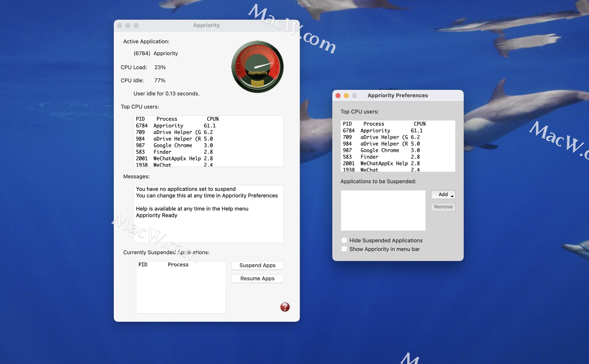The height and width of the screenshot is (364, 589).
Task: Toggle Show Appriority in menu bar
Action: point(344,249)
